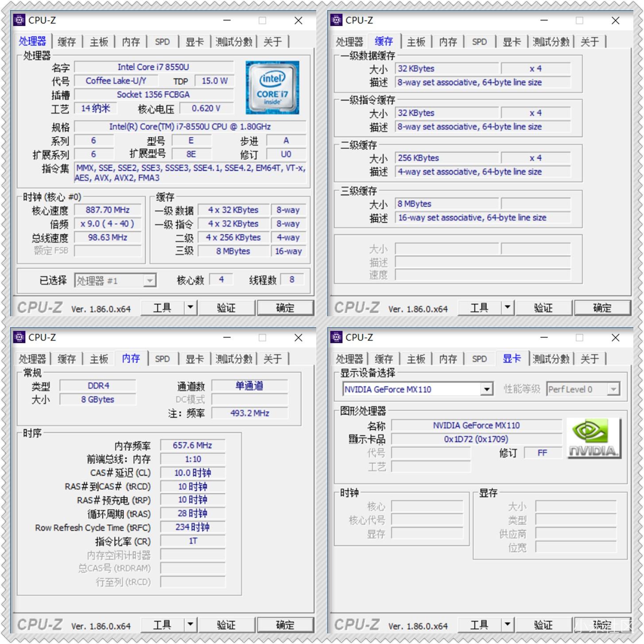Click the processor name Intel Core i7 8550U

(x=154, y=67)
